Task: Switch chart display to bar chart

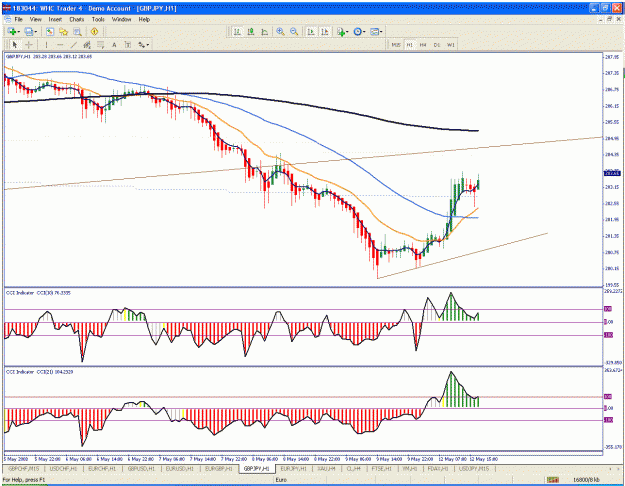Action: pyautogui.click(x=238, y=31)
